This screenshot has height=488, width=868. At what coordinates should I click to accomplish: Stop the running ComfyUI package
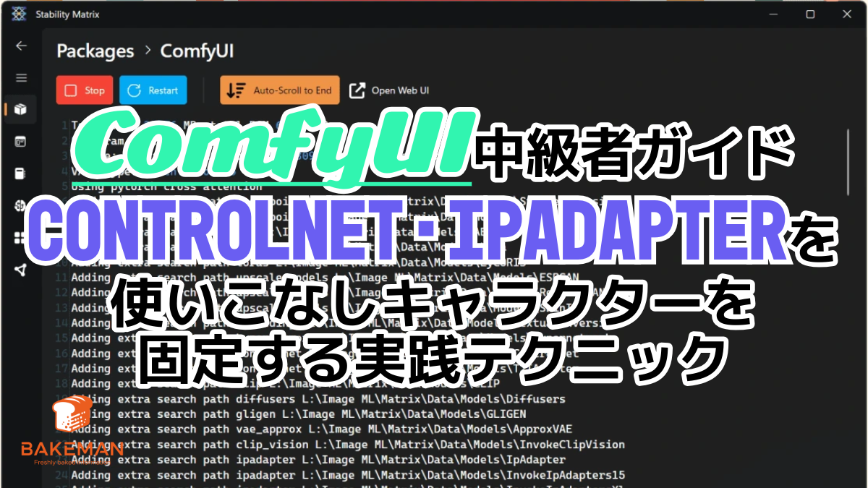pos(85,90)
